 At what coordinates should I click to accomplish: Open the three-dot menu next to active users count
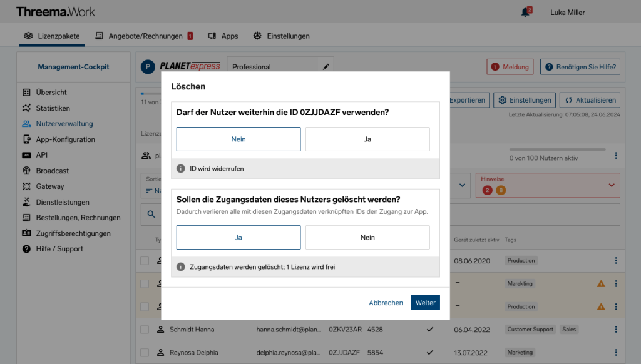click(616, 155)
